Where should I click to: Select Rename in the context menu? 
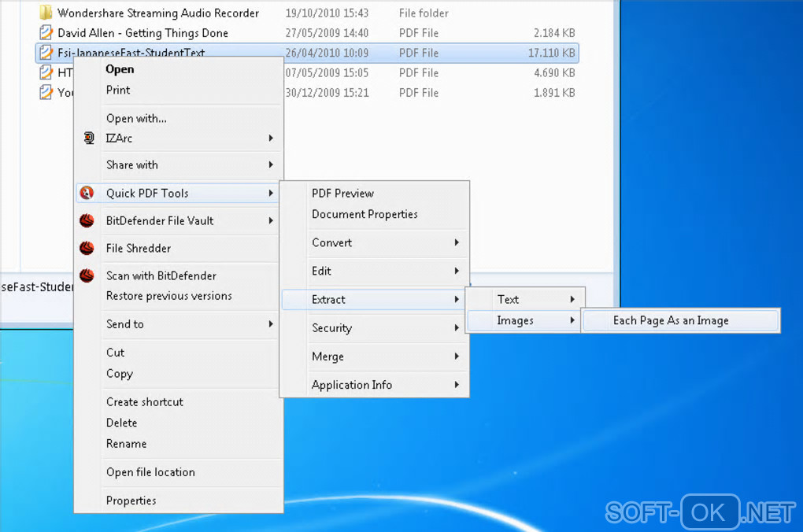[x=126, y=444]
